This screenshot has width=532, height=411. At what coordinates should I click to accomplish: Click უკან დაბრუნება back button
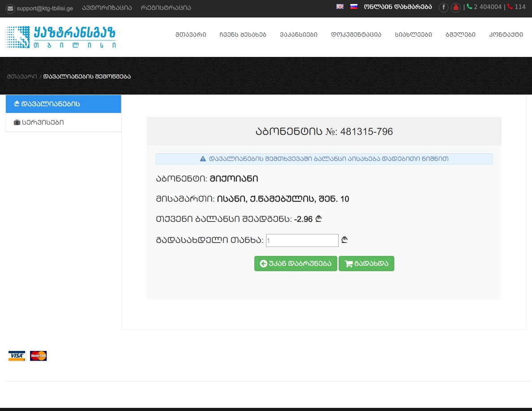[x=296, y=264]
